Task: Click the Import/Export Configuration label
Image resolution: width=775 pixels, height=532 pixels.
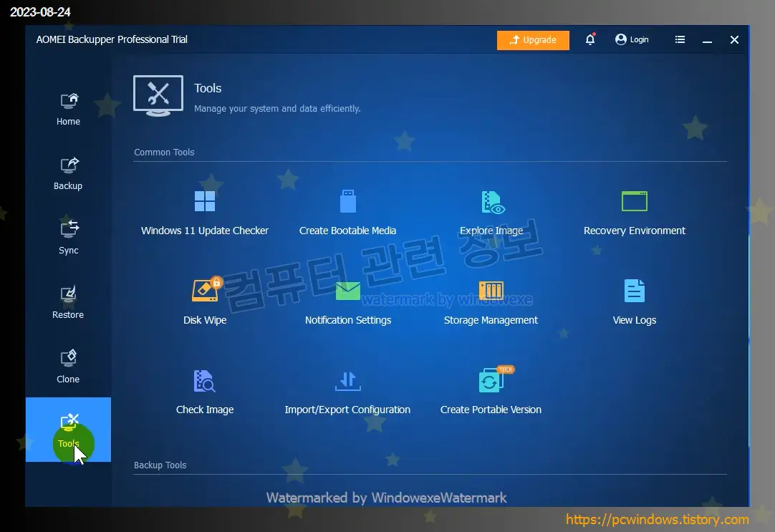Action: [347, 410]
